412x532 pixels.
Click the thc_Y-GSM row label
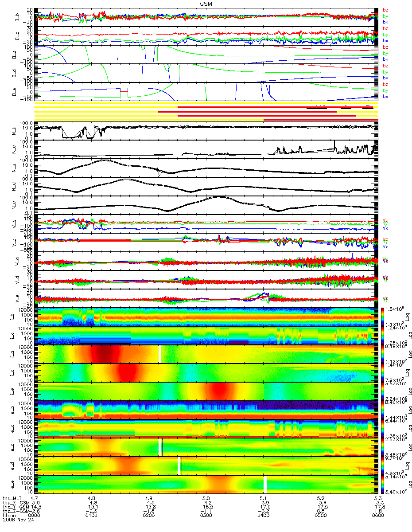pyautogui.click(x=16, y=508)
